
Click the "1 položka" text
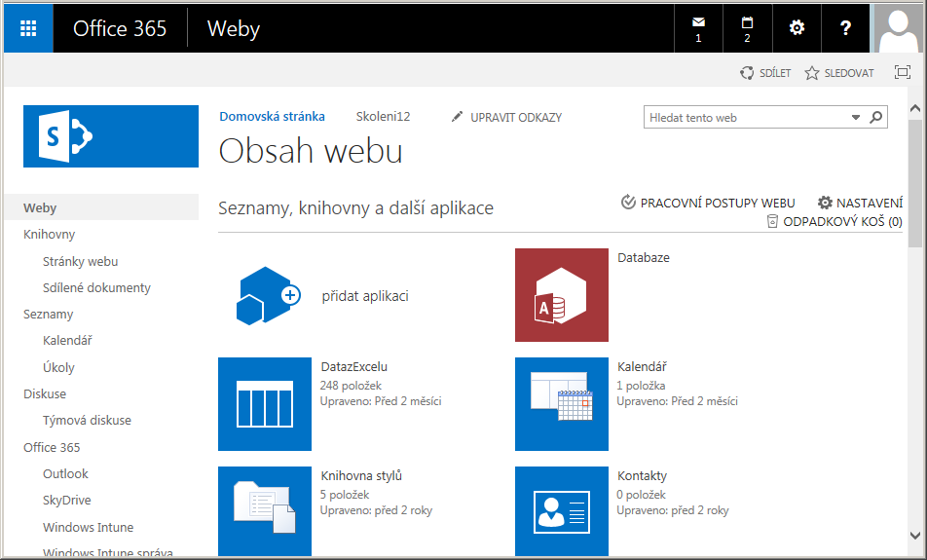point(641,386)
